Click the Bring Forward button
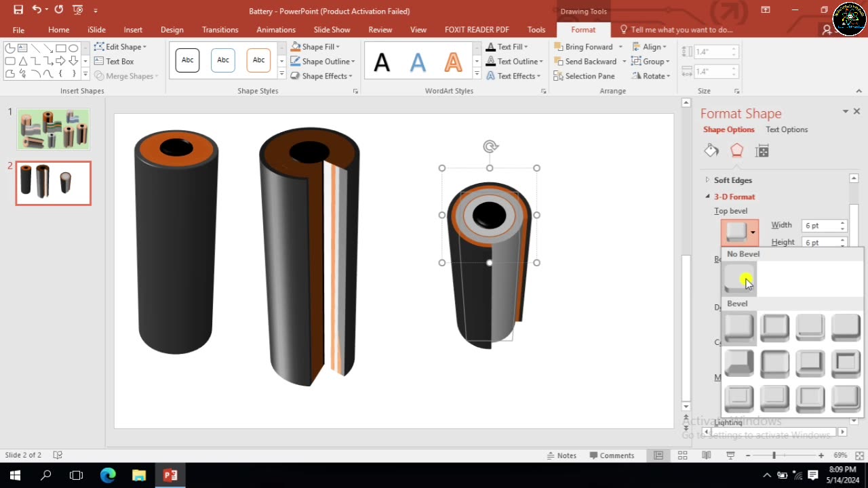The width and height of the screenshot is (868, 488). coord(583,47)
